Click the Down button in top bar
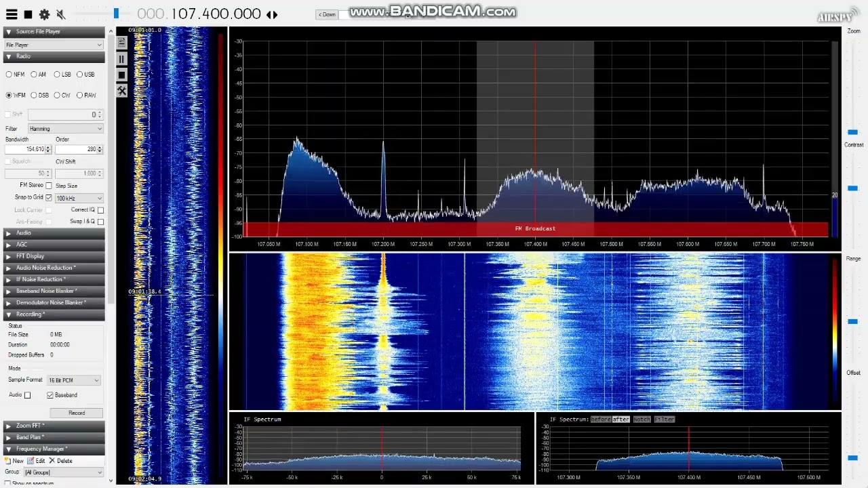The image size is (868, 488). click(327, 14)
